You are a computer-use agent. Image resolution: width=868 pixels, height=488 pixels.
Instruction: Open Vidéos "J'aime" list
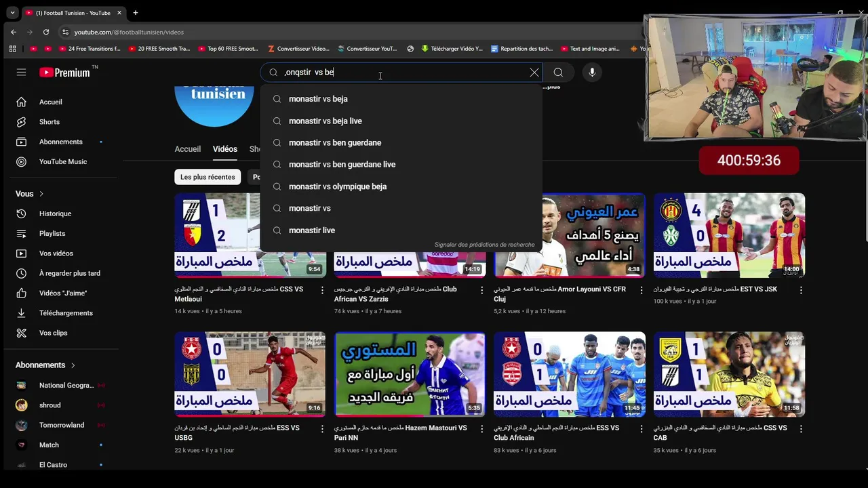[x=61, y=293]
